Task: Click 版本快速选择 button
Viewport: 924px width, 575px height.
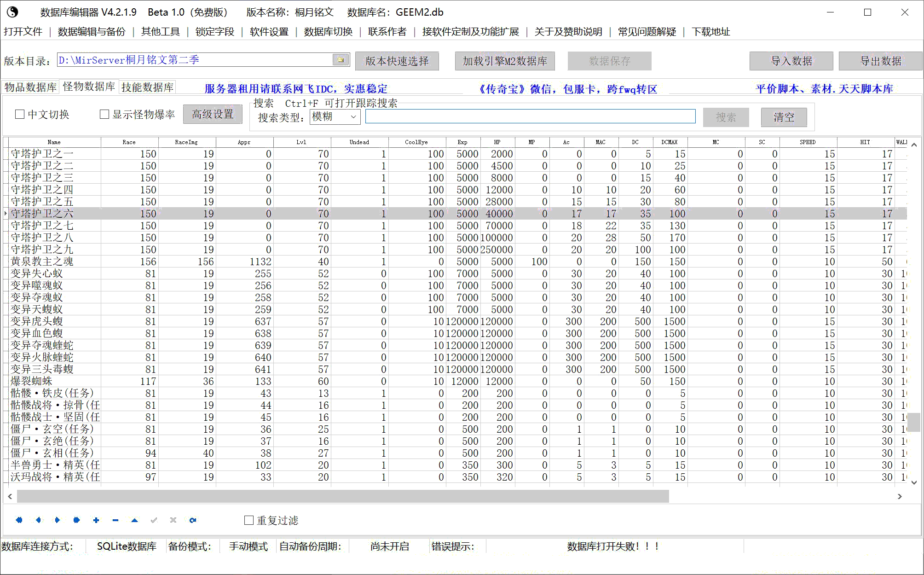Action: click(x=397, y=61)
